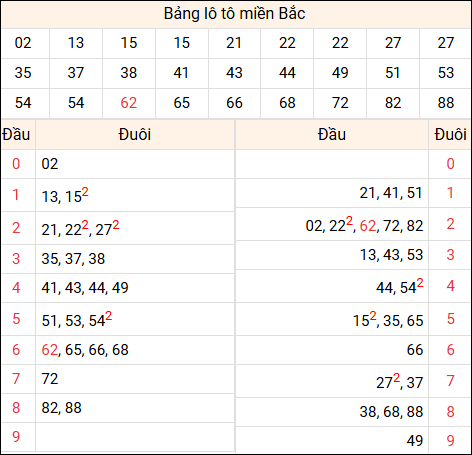Select the left table row '21, 22², 27²'
472x455 pixels.
[135, 228]
